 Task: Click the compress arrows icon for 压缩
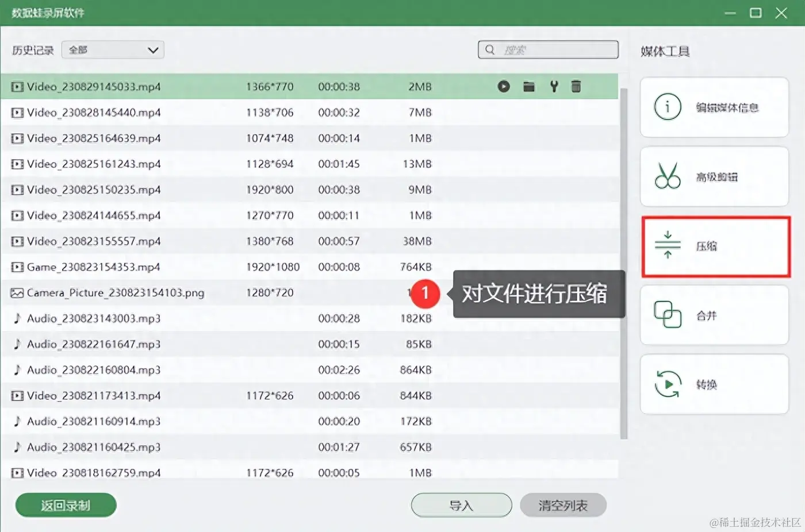[x=668, y=245]
